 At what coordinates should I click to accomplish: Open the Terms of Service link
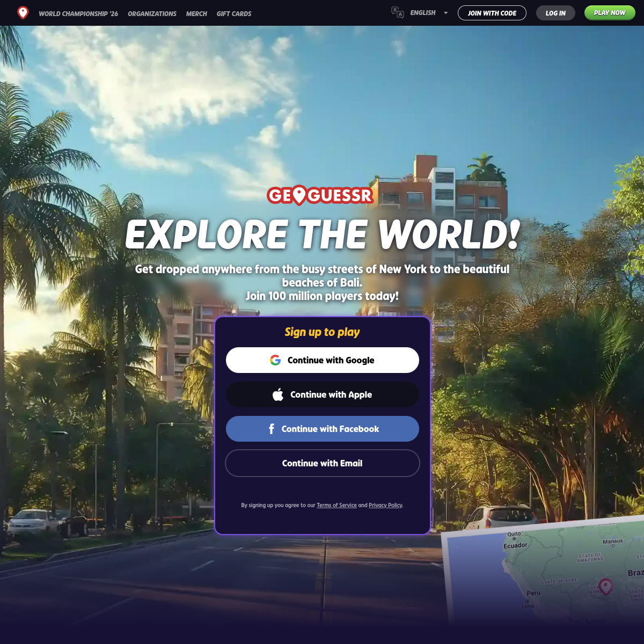(x=336, y=505)
